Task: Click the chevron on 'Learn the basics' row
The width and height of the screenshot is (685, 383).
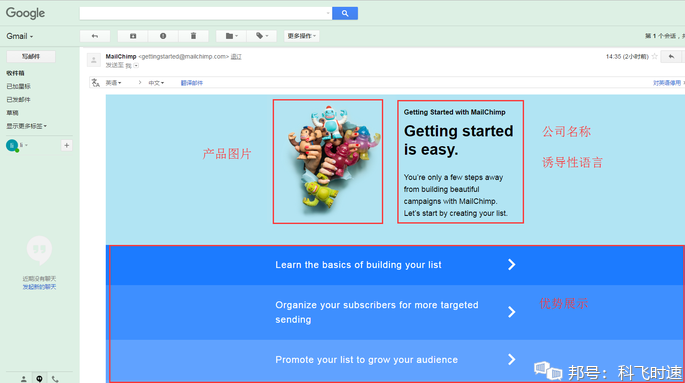Action: pos(512,265)
